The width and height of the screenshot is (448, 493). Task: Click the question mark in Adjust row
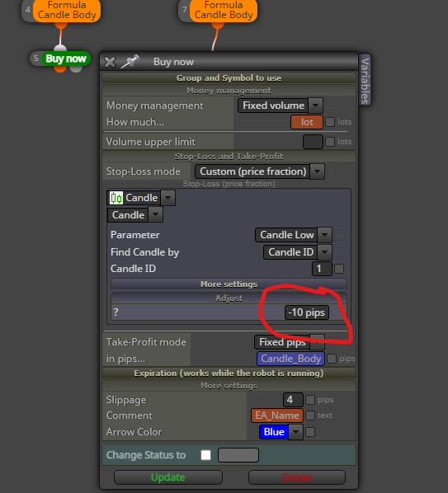pos(116,312)
